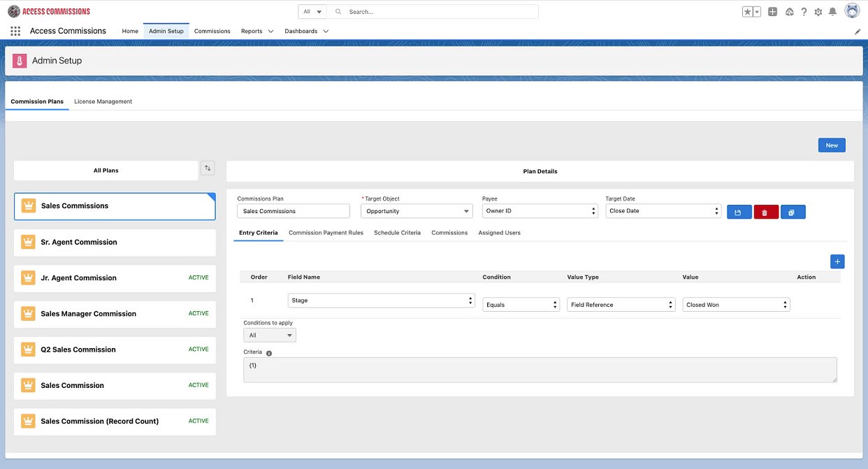
Task: Click the sort plans arrows icon
Action: click(208, 168)
